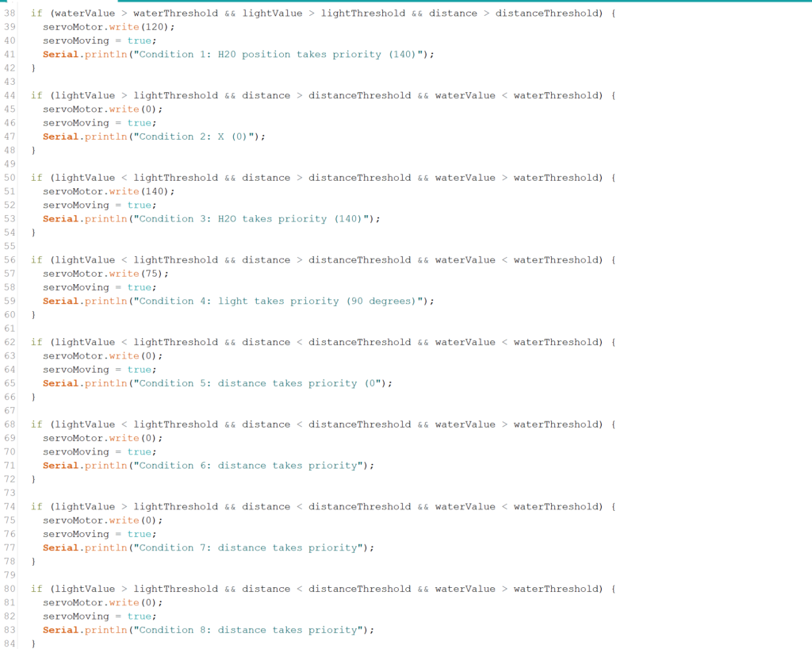812x649 pixels.
Task: Click line number 67 in the gutter
Action: click(10, 411)
